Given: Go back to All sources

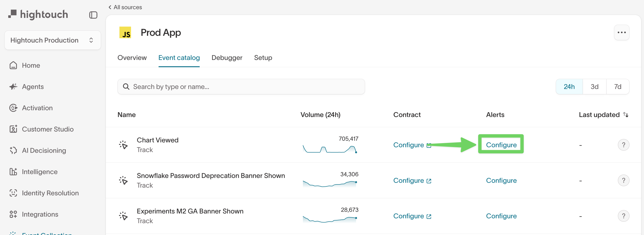Looking at the screenshot, I should 125,7.
